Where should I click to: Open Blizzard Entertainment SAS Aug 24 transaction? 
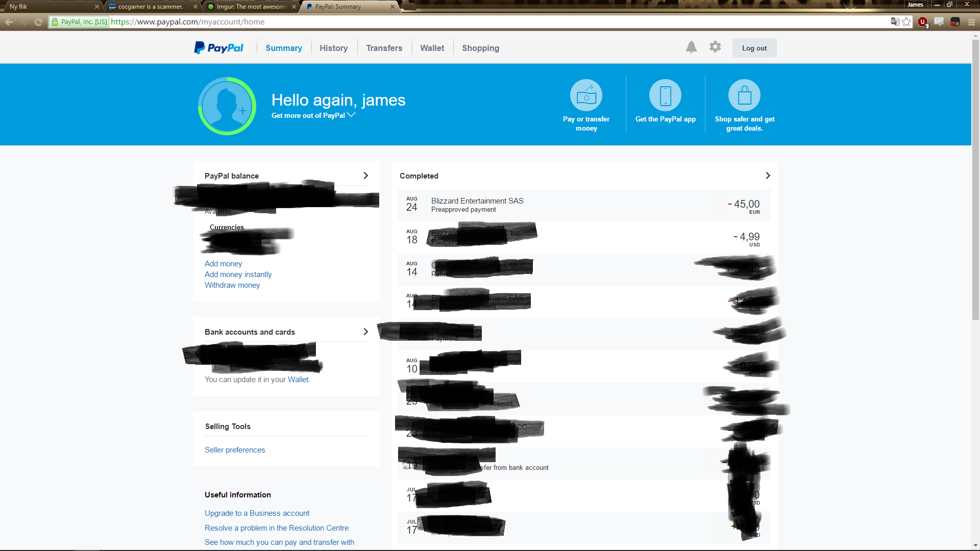click(584, 205)
